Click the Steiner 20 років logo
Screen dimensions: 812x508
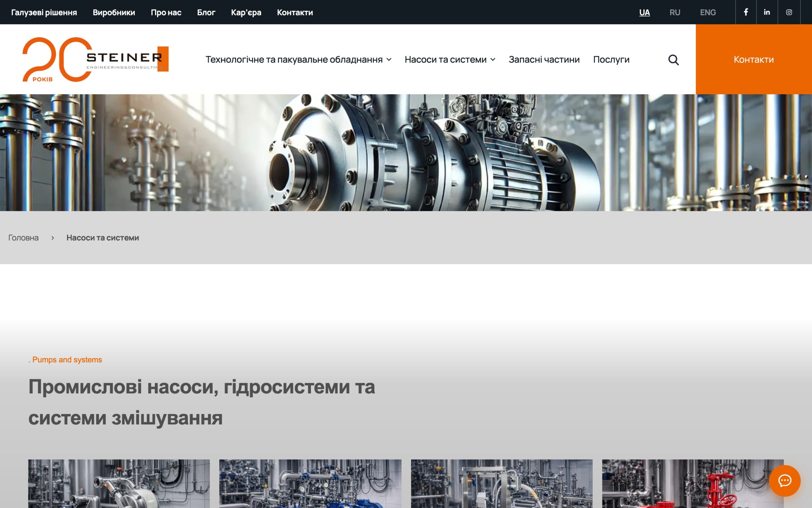(x=95, y=59)
